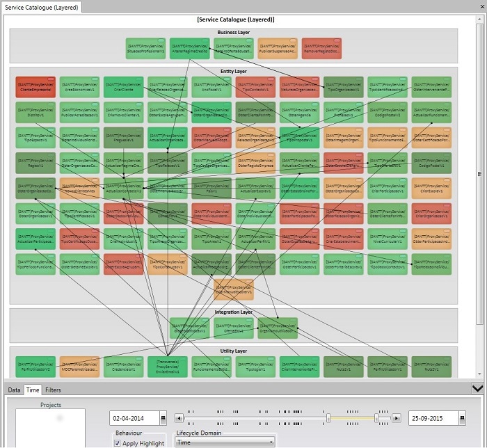Select the red RemoverRegisto service node

(x=321, y=49)
